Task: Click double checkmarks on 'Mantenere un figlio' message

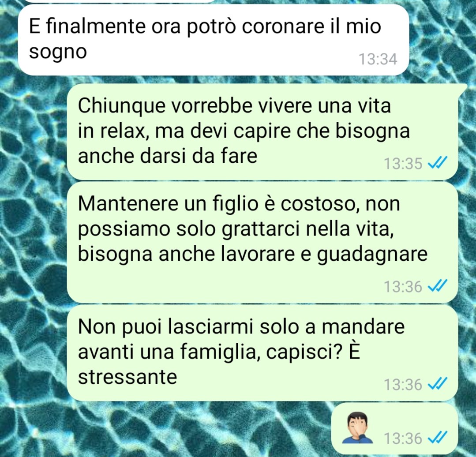Action: click(x=437, y=285)
